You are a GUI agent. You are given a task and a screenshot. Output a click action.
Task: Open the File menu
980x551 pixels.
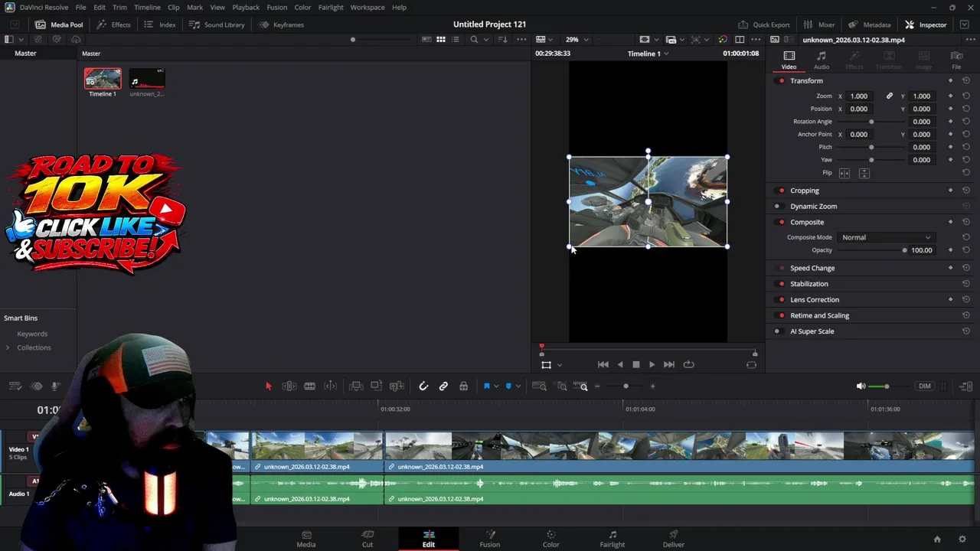coord(80,8)
